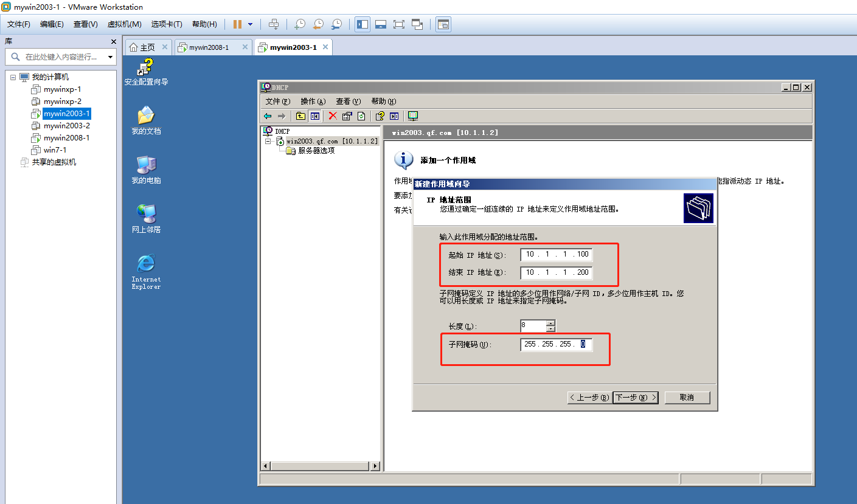The width and height of the screenshot is (857, 504).
Task: Click the DHCP back arrow icon
Action: tap(268, 116)
